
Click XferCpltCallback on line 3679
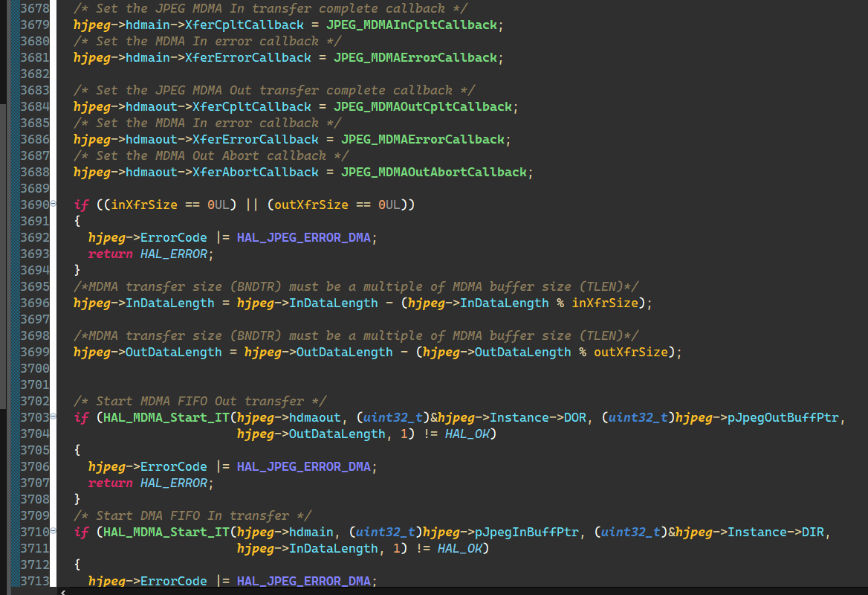(x=244, y=25)
